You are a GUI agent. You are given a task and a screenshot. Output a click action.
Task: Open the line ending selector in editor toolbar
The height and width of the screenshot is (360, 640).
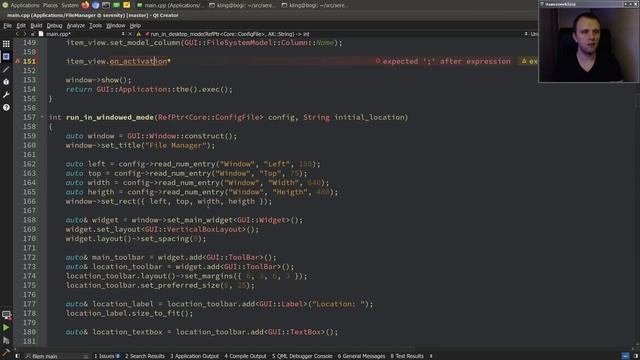533,34
